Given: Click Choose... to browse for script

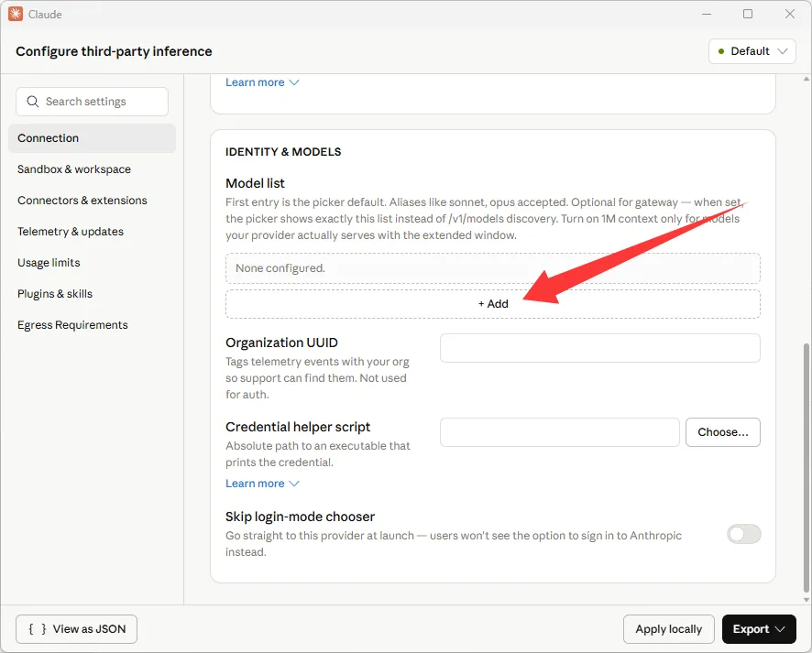Looking at the screenshot, I should tap(723, 432).
